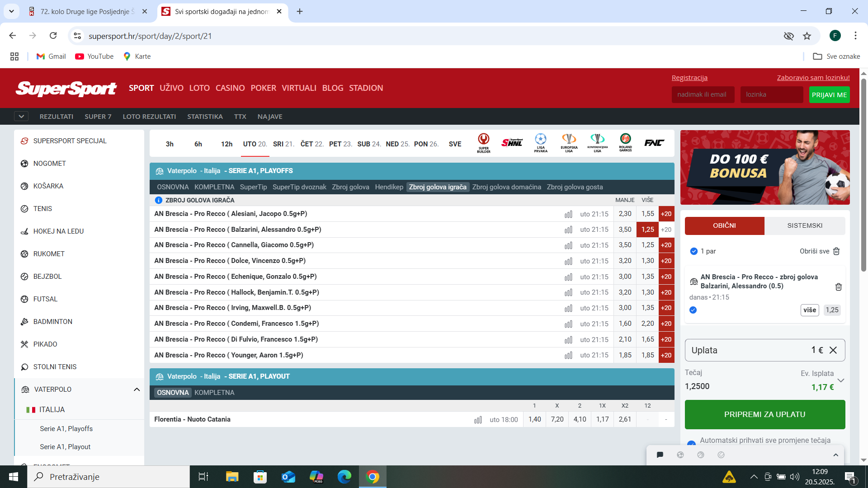The width and height of the screenshot is (868, 488).
Task: Expand the Ev. Isplata details chevron
Action: (841, 380)
